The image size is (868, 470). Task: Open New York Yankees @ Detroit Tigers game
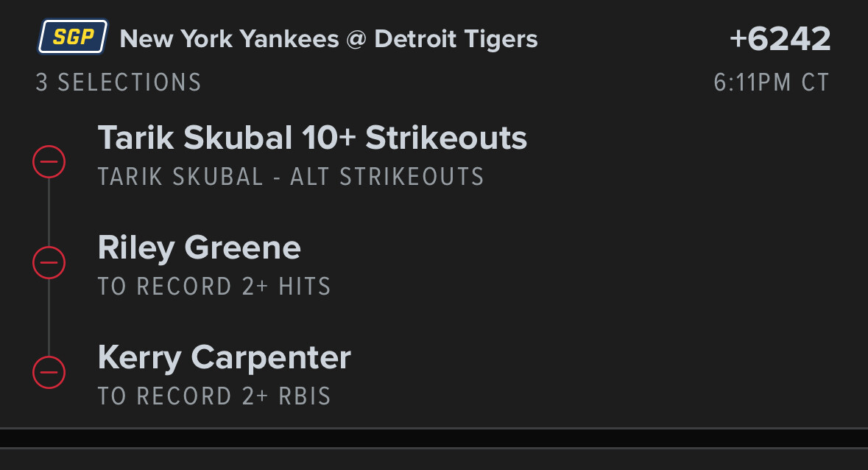[328, 39]
